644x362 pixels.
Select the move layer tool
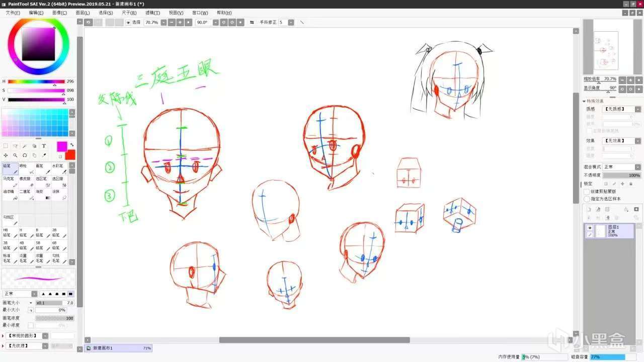click(6, 155)
